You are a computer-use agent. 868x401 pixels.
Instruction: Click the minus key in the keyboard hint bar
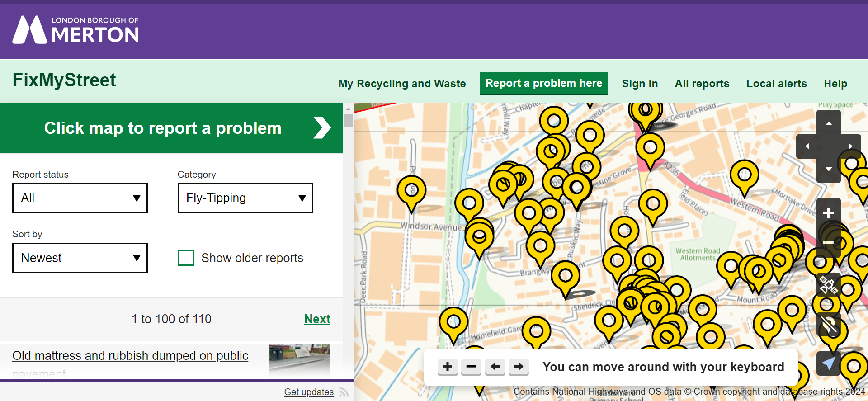471,367
